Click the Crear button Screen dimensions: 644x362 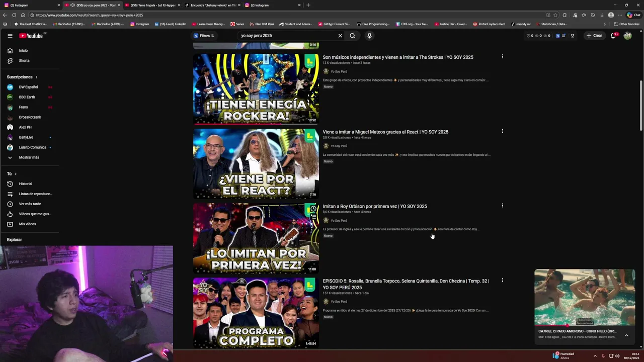(x=594, y=36)
